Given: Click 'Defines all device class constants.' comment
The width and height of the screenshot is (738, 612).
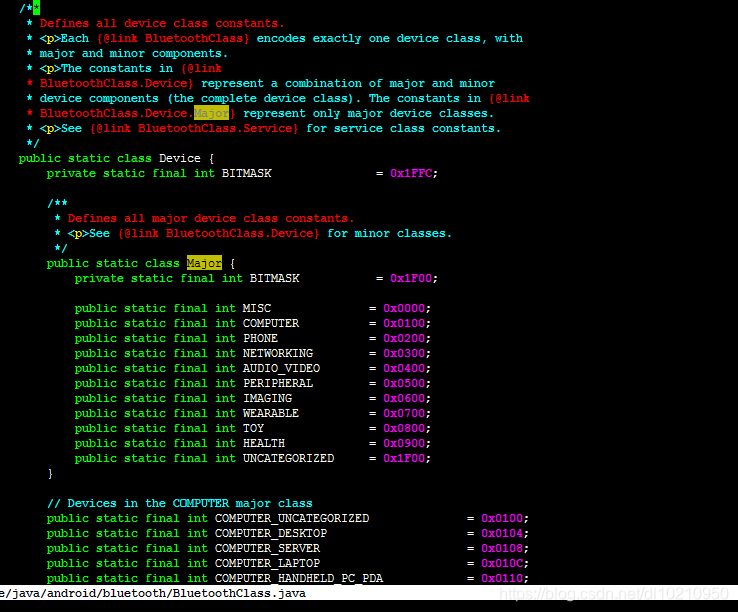Looking at the screenshot, I should 162,23.
